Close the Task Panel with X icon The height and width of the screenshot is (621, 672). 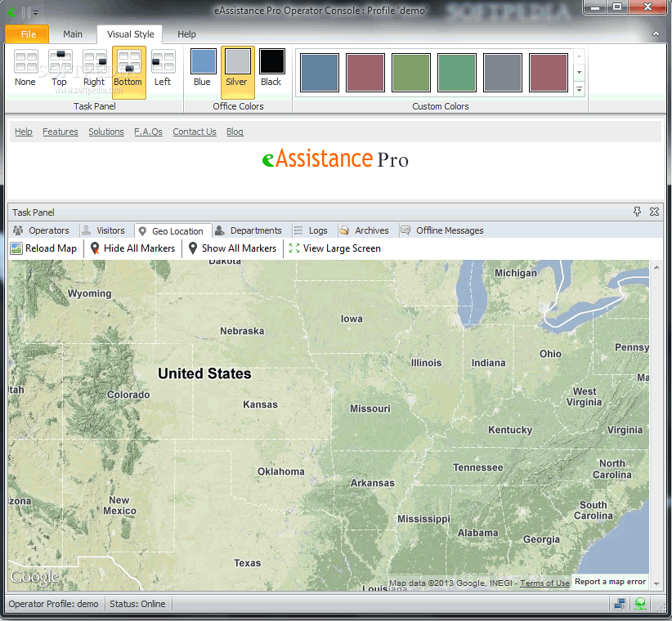654,212
